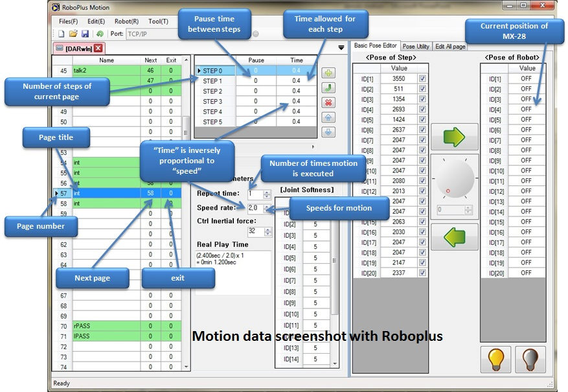The image size is (568, 392).
Task: Open the tab list dropdown arrow
Action: [341, 47]
